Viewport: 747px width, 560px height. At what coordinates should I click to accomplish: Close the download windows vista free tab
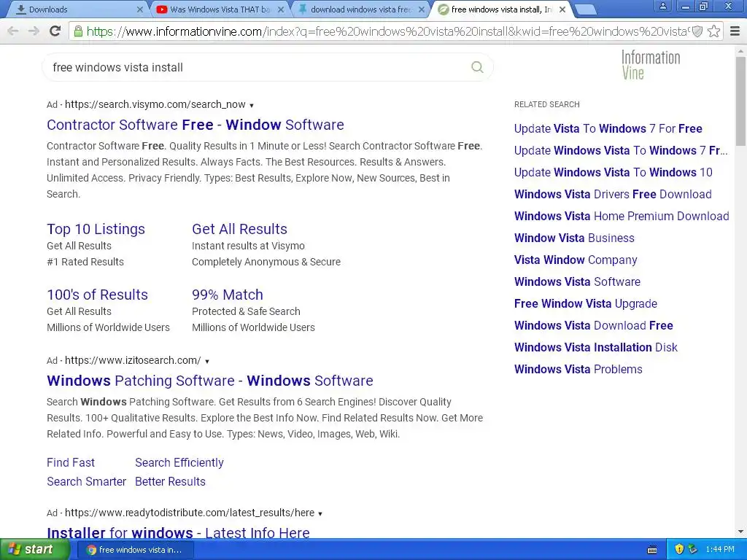coord(421,9)
